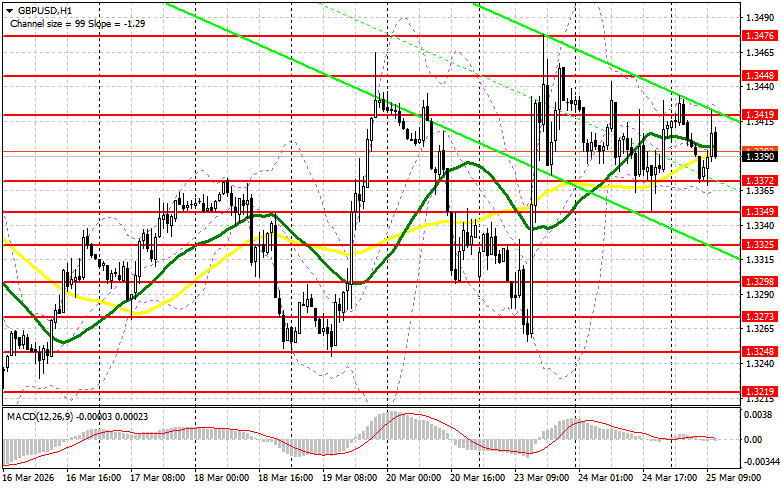Click the 24 Mar 17:00 time label
The image size is (781, 489).
pyautogui.click(x=669, y=478)
